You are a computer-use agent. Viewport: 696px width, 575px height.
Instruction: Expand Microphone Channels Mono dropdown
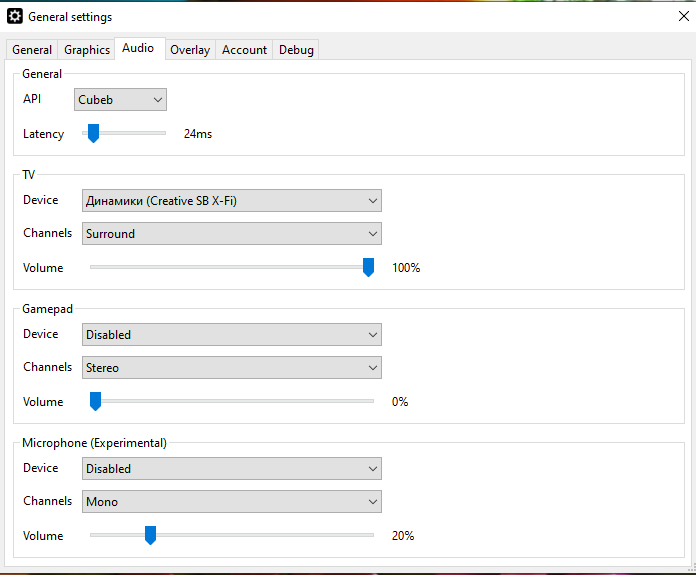point(232,502)
